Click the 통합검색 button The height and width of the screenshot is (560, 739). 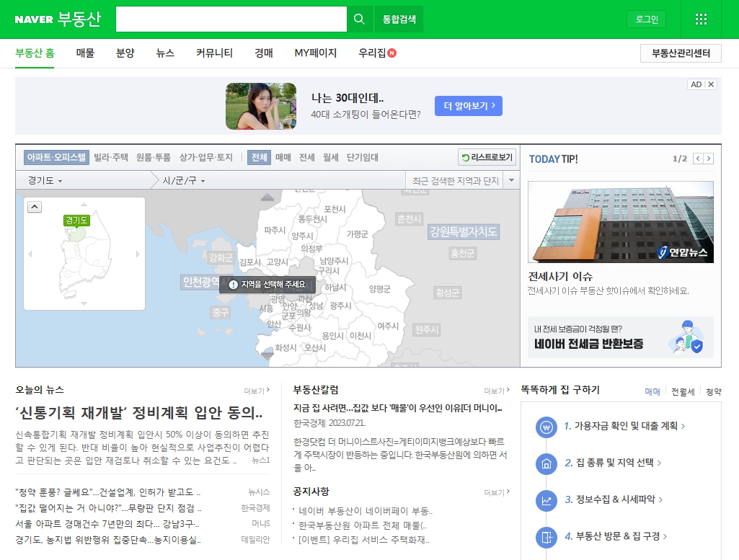[x=399, y=19]
